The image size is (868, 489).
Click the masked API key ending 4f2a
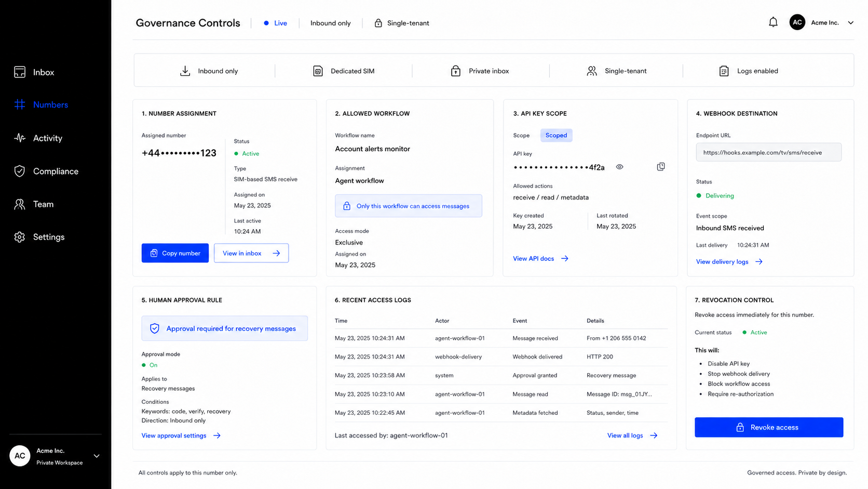559,167
